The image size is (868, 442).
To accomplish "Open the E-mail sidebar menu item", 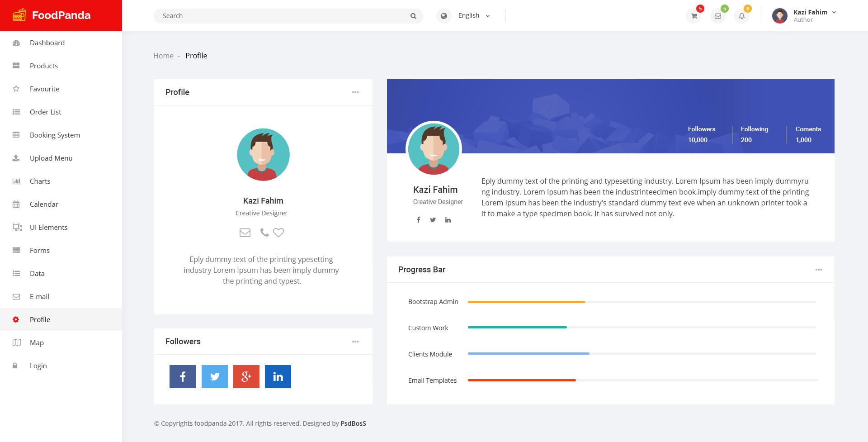I will click(x=40, y=296).
